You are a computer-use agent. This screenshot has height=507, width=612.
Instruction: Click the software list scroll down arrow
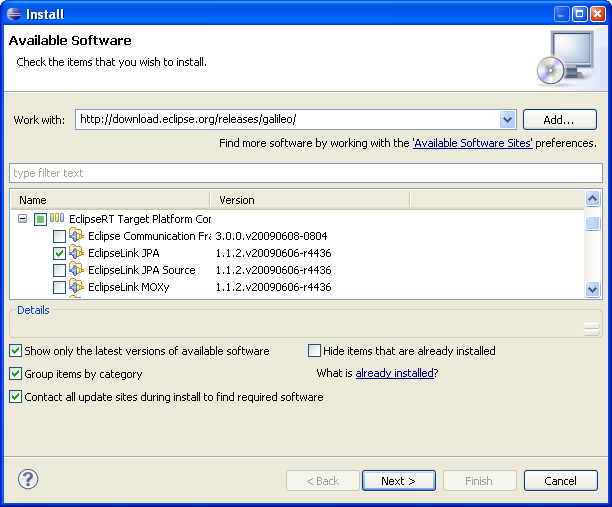pos(592,290)
